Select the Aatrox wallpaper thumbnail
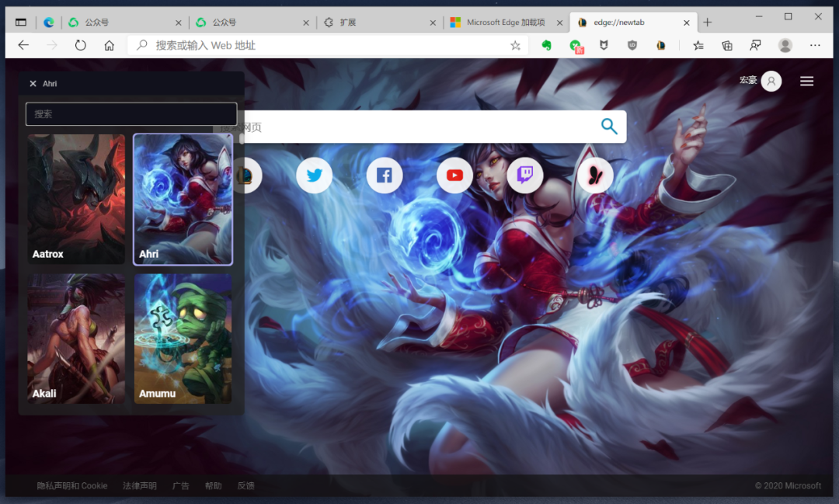This screenshot has height=504, width=839. (x=76, y=199)
